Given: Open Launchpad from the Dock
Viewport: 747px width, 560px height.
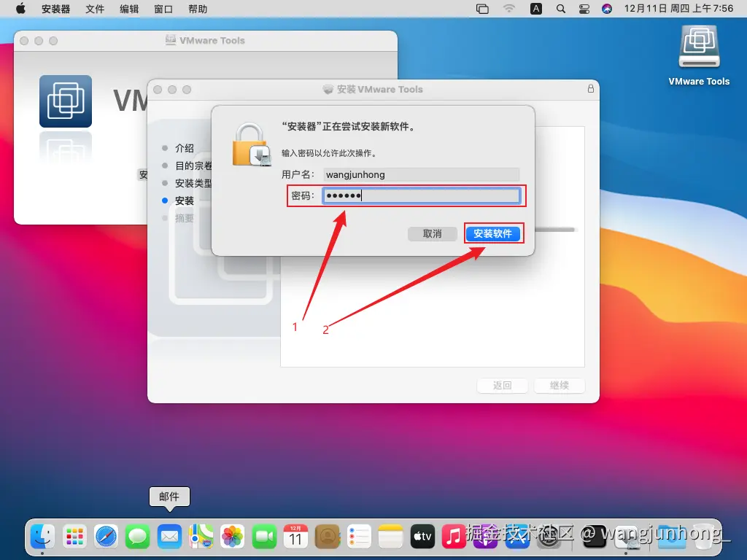Looking at the screenshot, I should point(74,537).
